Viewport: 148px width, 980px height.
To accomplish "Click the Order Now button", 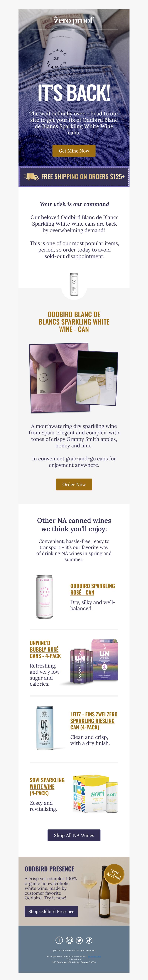I will pos(74,484).
